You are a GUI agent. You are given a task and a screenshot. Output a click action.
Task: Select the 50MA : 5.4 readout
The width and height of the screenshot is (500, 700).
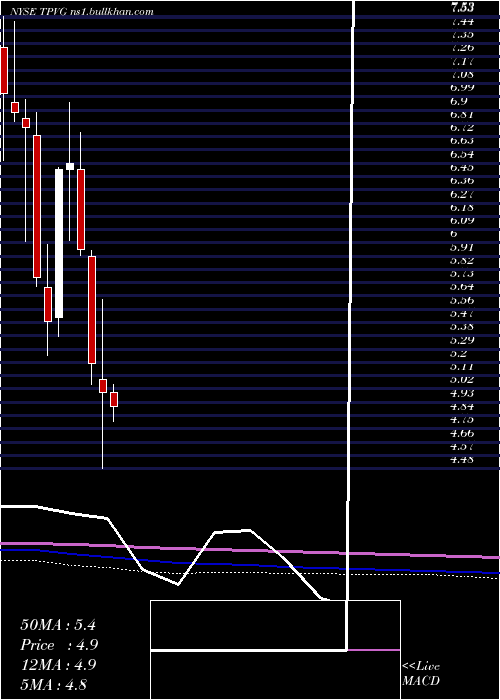58,625
